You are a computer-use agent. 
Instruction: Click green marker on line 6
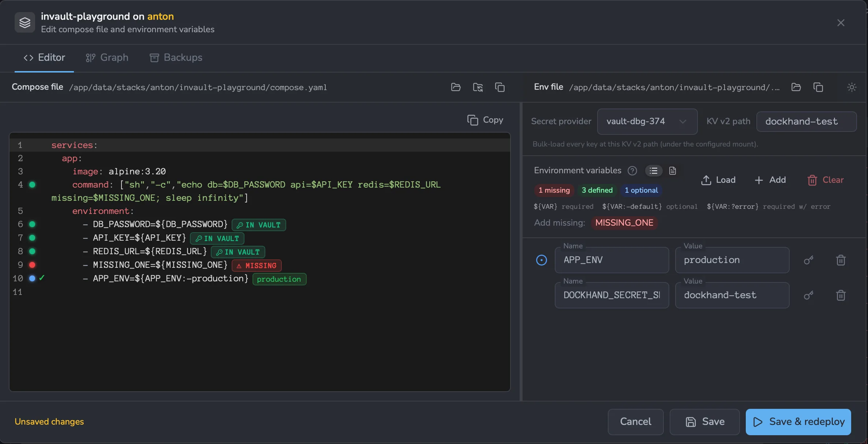pyautogui.click(x=32, y=224)
